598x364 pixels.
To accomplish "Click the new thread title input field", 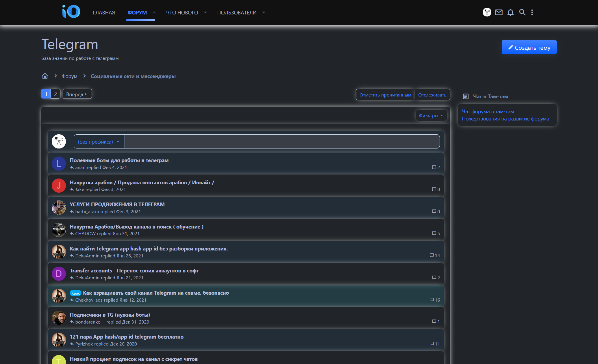I will click(282, 142).
